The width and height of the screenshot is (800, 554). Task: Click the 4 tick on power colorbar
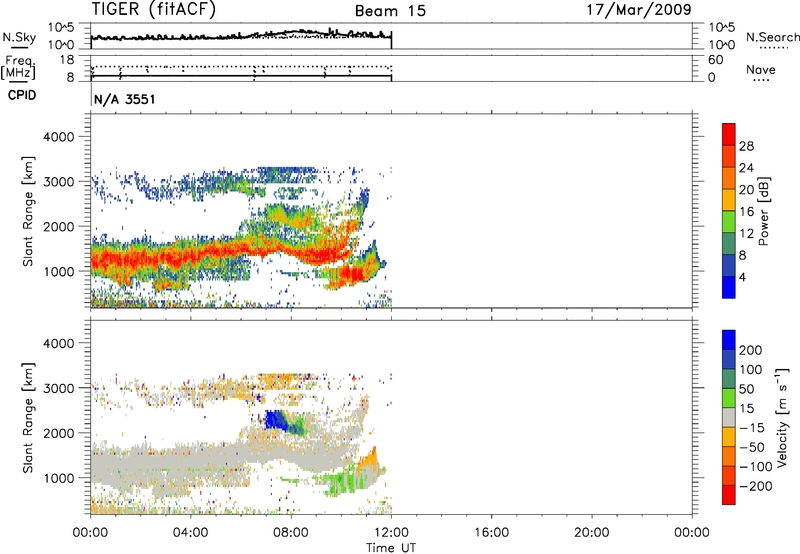tap(742, 277)
